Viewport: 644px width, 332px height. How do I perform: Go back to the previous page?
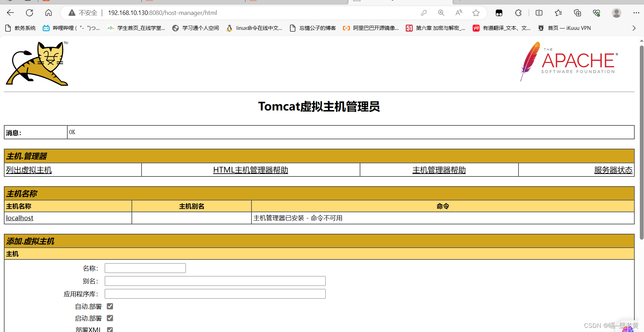[x=10, y=13]
